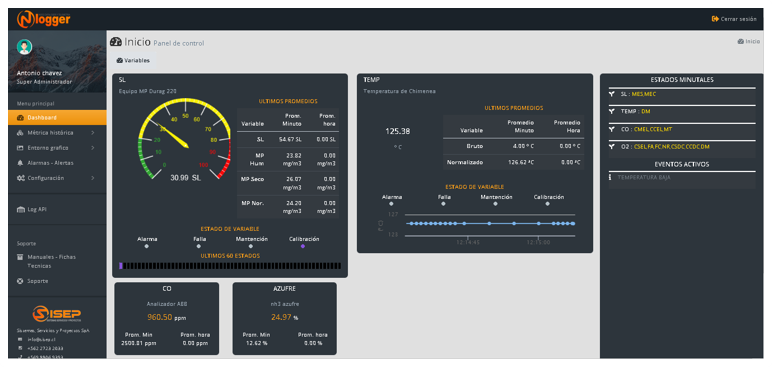Viewport: 772px width, 367px height.
Task: Open the Alarmas - Alertas bell icon
Action: tap(20, 163)
